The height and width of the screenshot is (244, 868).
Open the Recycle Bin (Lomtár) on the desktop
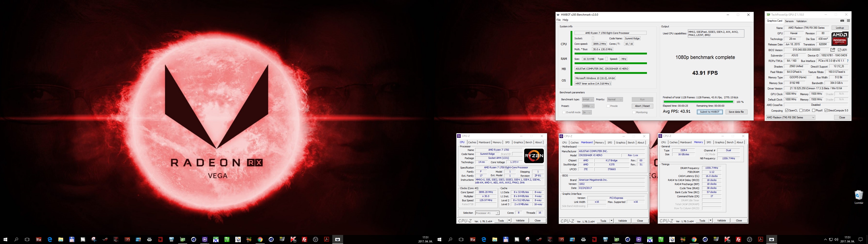[x=859, y=197]
